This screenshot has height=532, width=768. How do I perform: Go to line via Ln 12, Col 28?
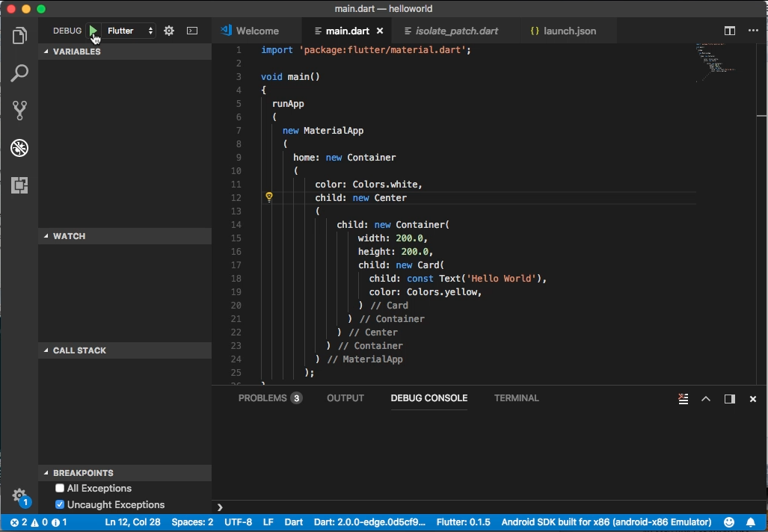[132, 522]
